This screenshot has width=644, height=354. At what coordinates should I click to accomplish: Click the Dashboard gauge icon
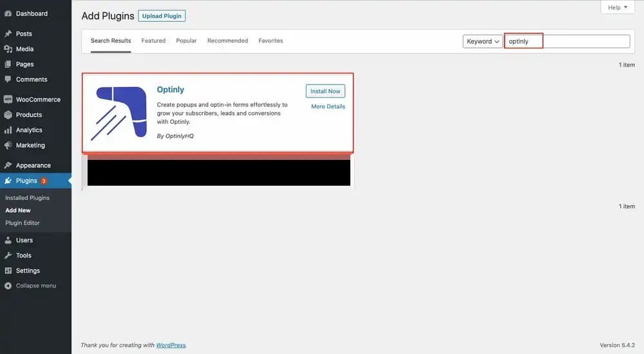pos(8,14)
